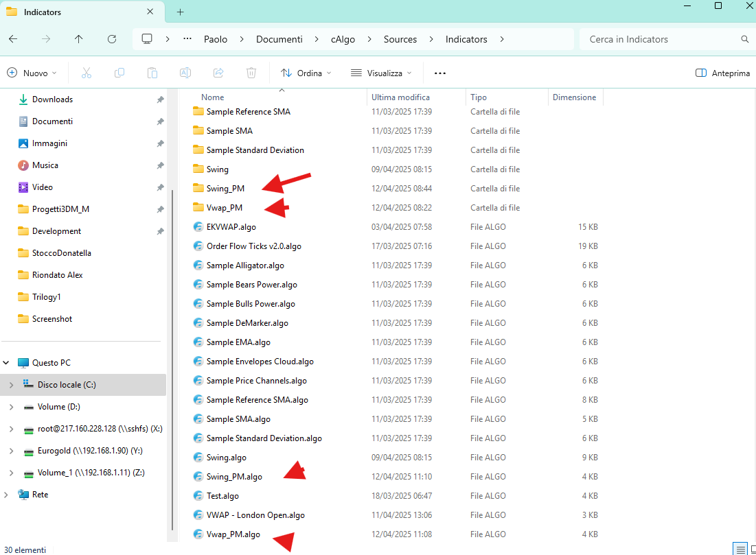Click the Rename icon in toolbar
This screenshot has width=756, height=555.
[185, 73]
